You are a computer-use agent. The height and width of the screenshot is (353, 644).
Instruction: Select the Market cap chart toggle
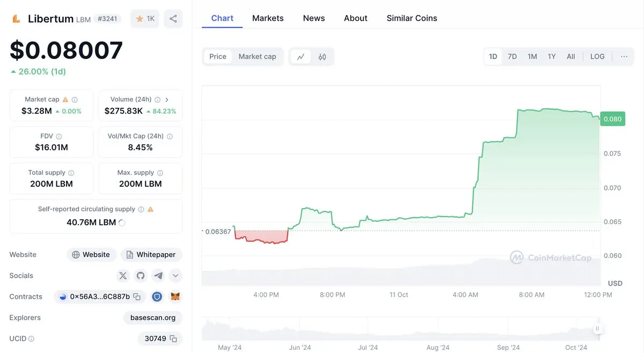(x=257, y=56)
